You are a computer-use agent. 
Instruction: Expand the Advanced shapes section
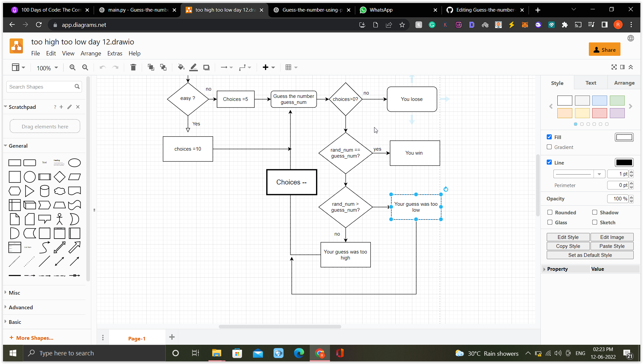(x=21, y=307)
